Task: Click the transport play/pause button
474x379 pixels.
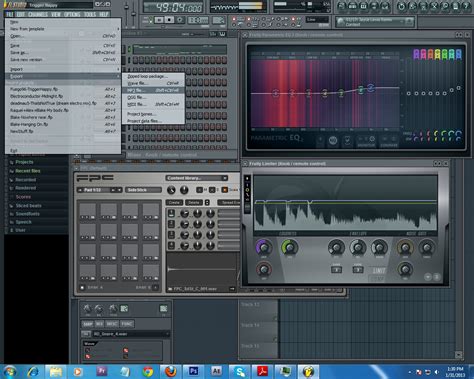Action: pyautogui.click(x=159, y=20)
